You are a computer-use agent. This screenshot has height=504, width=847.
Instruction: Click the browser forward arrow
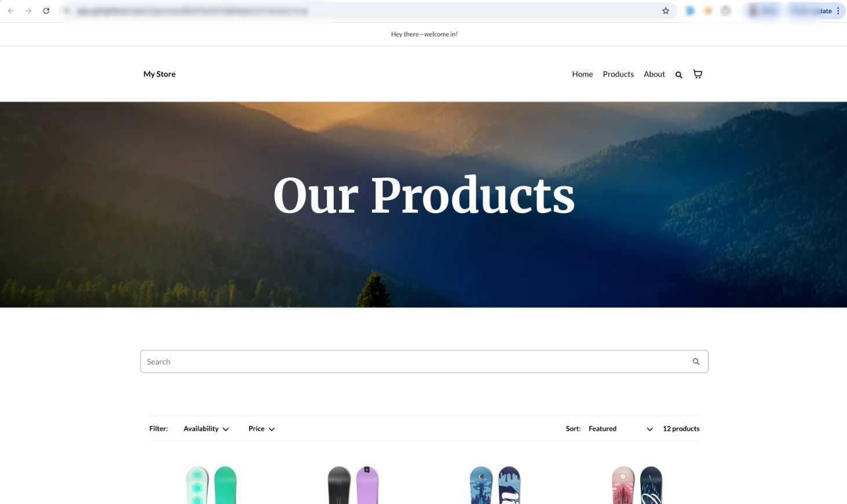[28, 11]
